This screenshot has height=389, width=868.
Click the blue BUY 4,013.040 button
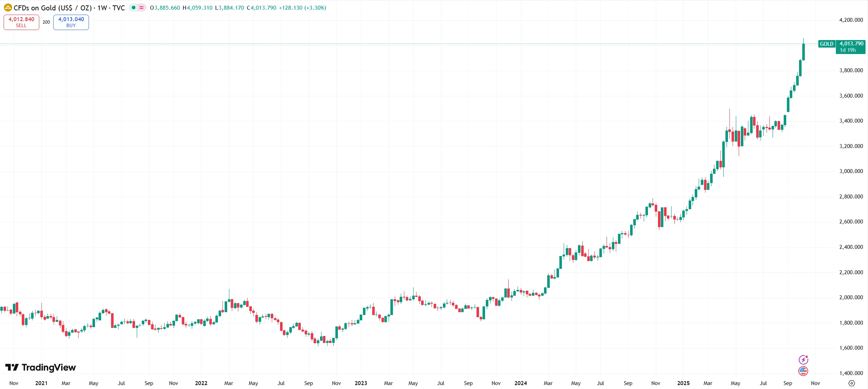pos(71,22)
